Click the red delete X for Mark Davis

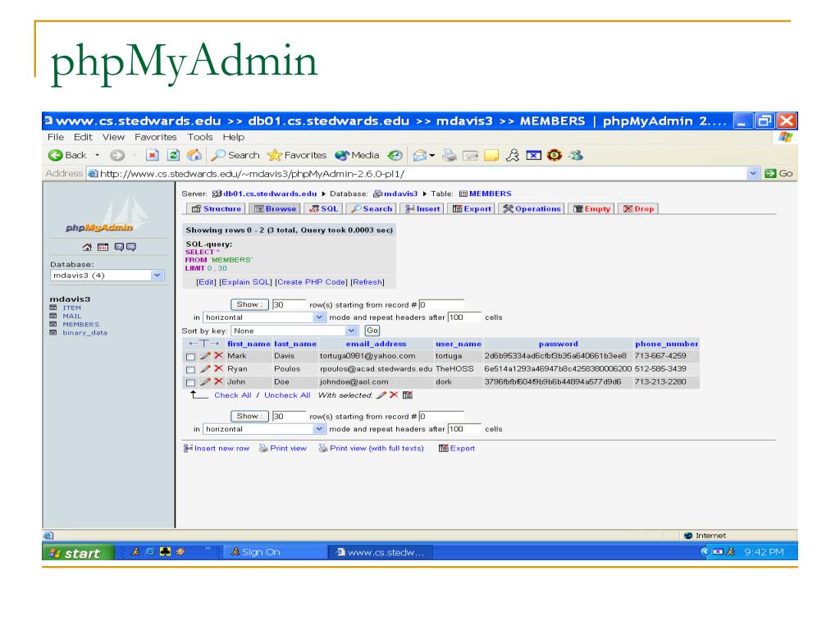[218, 355]
